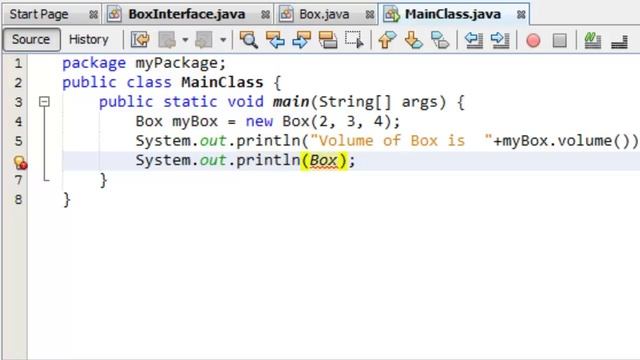Click 'myBox' variable on line 4
640x360 pixels.
pos(195,122)
